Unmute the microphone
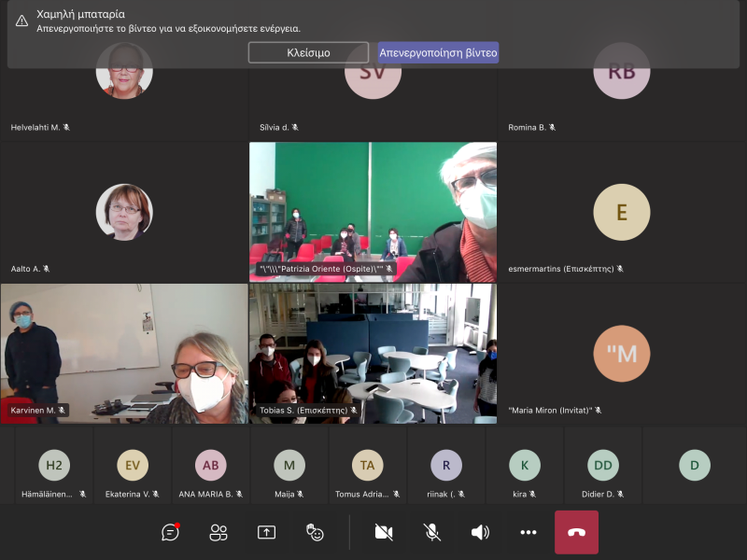The height and width of the screenshot is (560, 747). (432, 532)
